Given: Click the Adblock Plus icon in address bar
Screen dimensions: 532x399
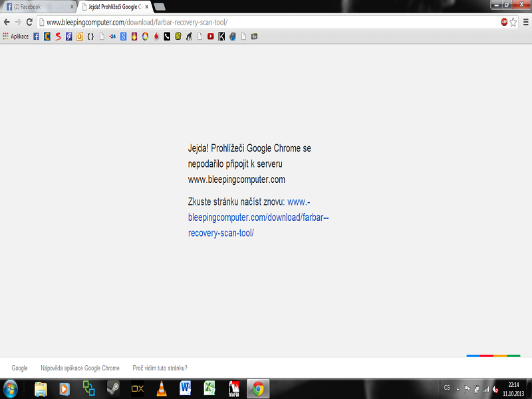Looking at the screenshot, I should pos(504,22).
